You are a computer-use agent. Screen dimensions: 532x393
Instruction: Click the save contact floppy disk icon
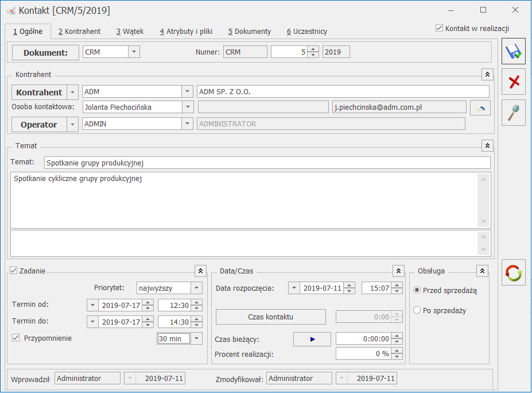pyautogui.click(x=514, y=52)
